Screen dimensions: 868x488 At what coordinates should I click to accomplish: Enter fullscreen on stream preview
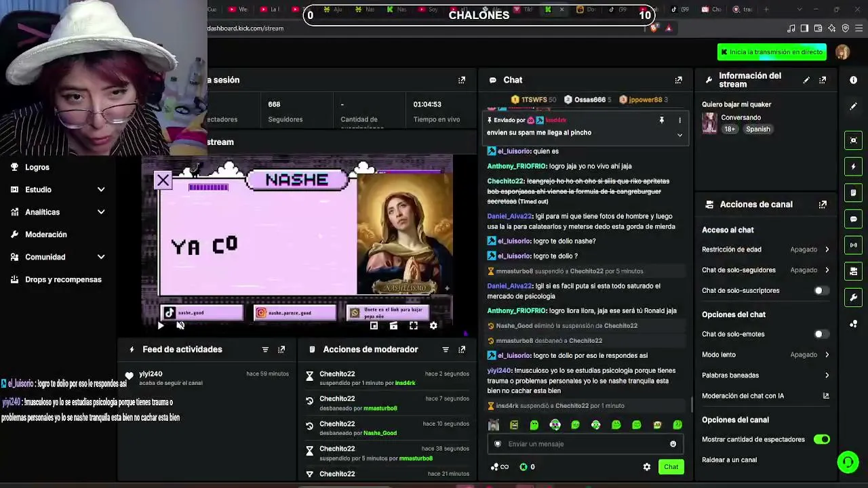[414, 325]
